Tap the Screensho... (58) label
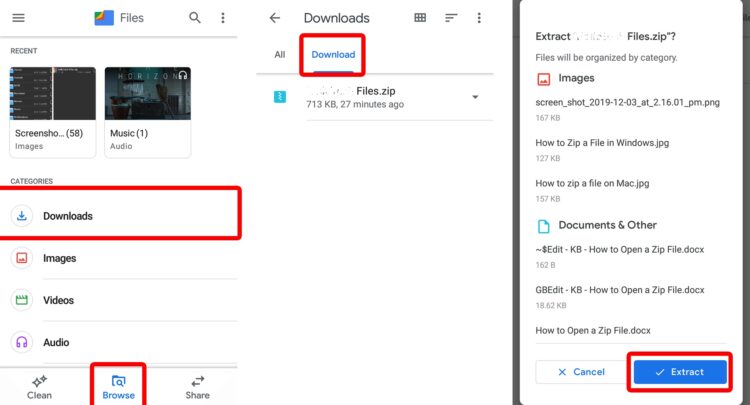The height and width of the screenshot is (405, 750). point(49,133)
